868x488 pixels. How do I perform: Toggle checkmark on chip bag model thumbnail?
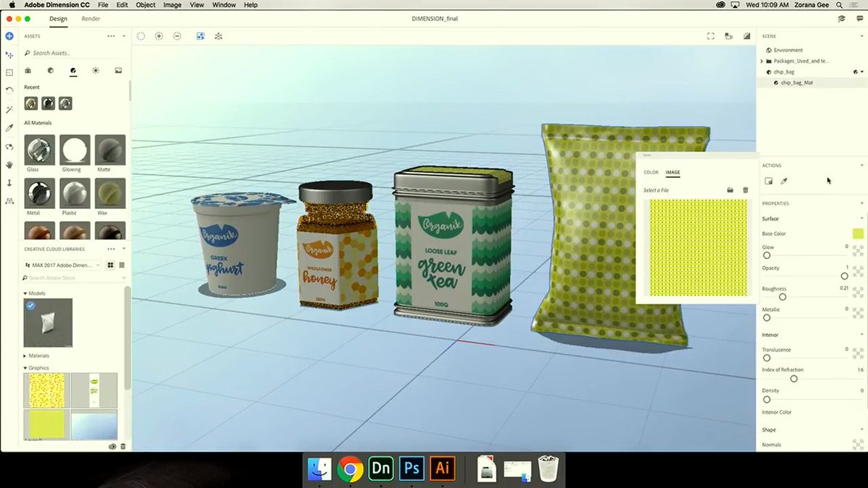[30, 306]
